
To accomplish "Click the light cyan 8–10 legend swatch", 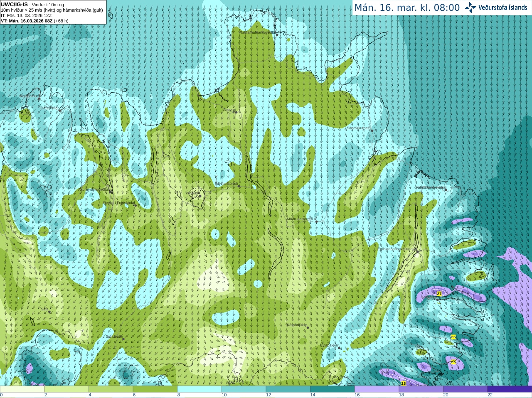I will [199, 389].
